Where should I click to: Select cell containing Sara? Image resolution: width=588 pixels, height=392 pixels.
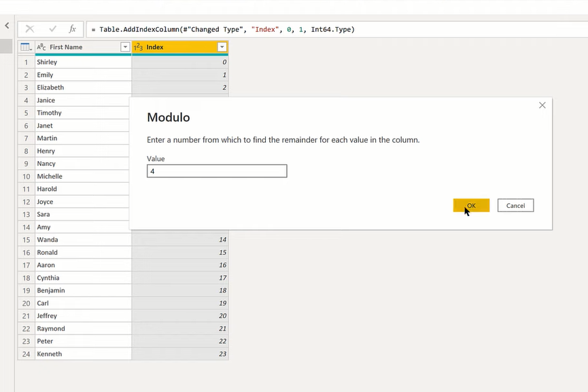pyautogui.click(x=82, y=215)
